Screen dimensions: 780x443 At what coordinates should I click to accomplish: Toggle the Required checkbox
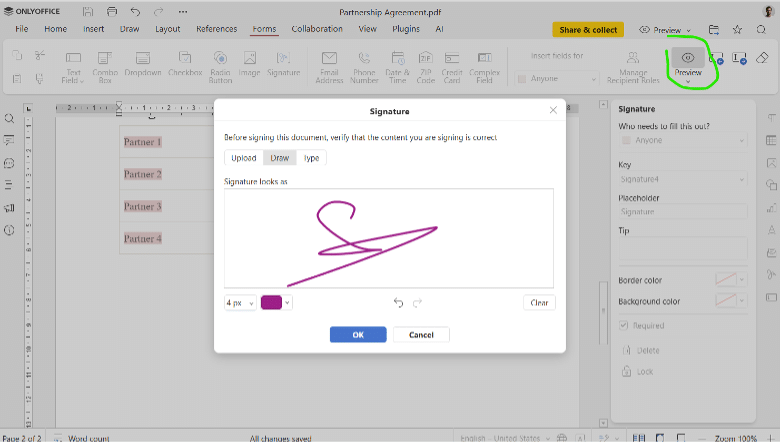[624, 325]
